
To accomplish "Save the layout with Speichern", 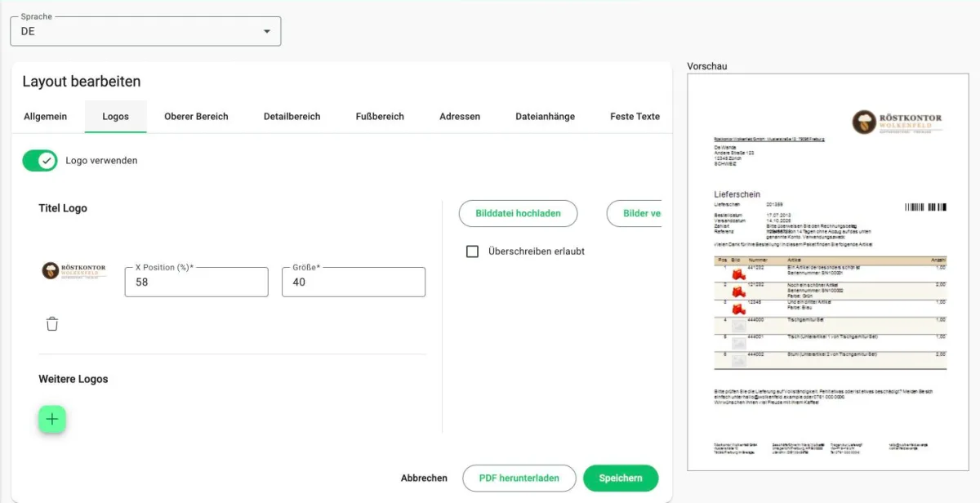I will 621,479.
